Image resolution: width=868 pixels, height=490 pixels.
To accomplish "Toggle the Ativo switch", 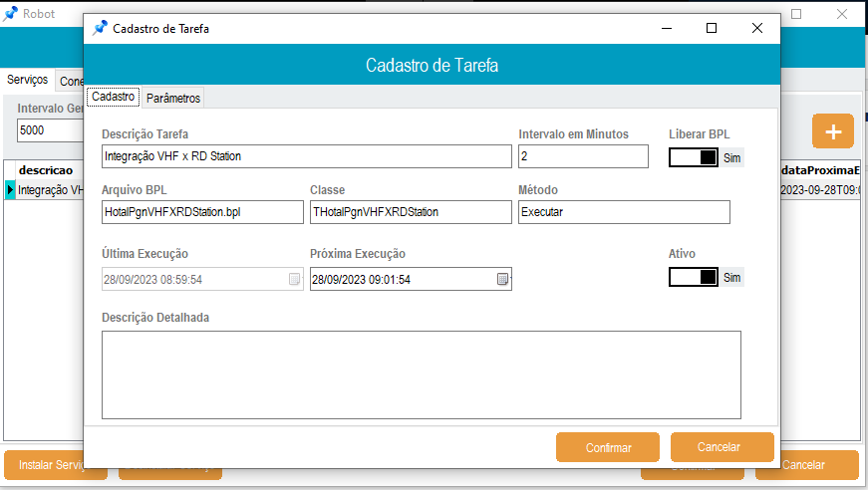I will pos(694,277).
